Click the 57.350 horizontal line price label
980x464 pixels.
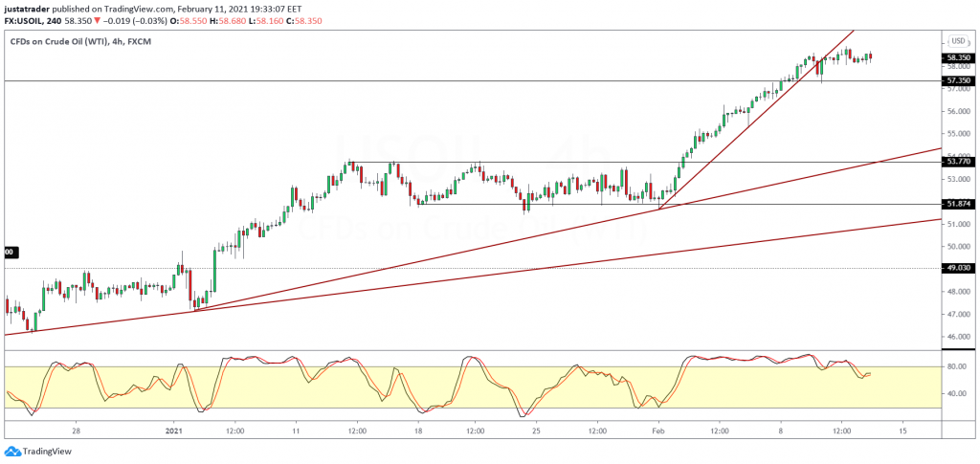click(x=958, y=80)
